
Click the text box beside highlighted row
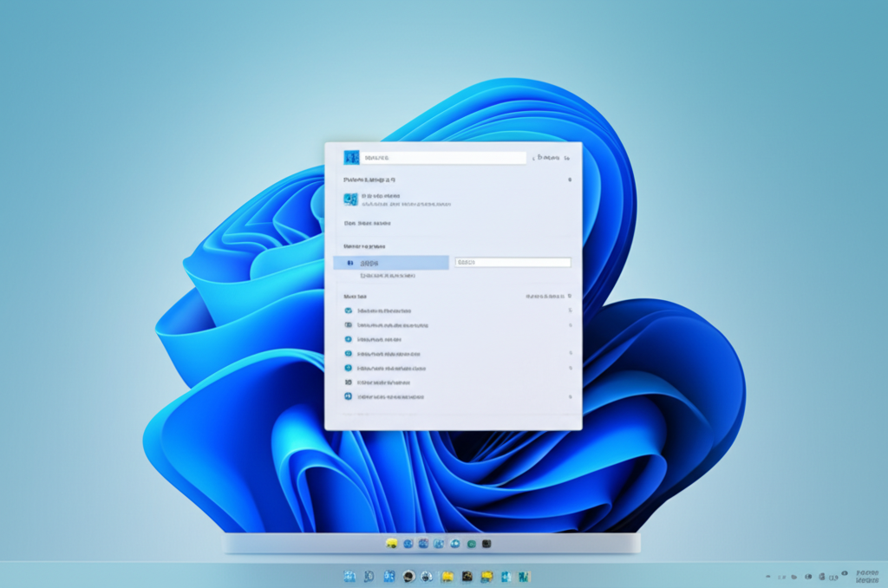(x=513, y=262)
